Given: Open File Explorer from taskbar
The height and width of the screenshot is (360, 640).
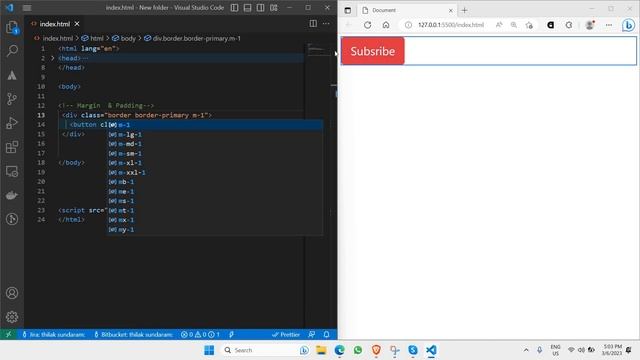Looking at the screenshot, I should (321, 350).
